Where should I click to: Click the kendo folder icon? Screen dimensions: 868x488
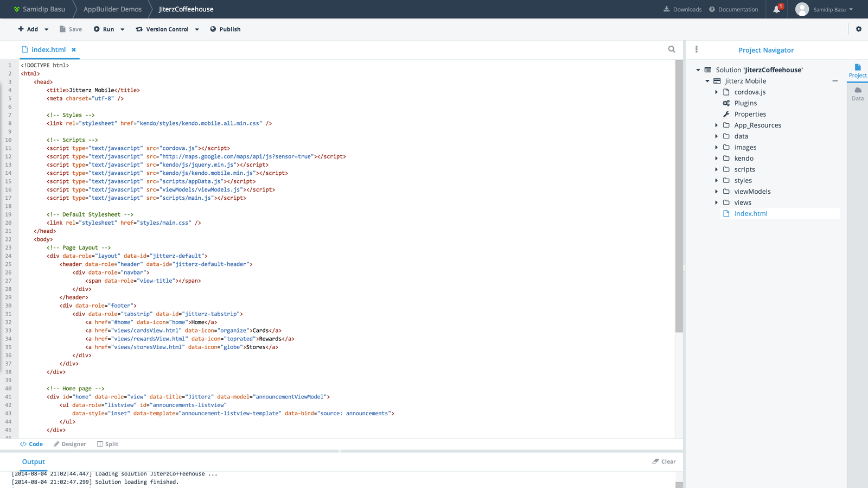(x=726, y=159)
